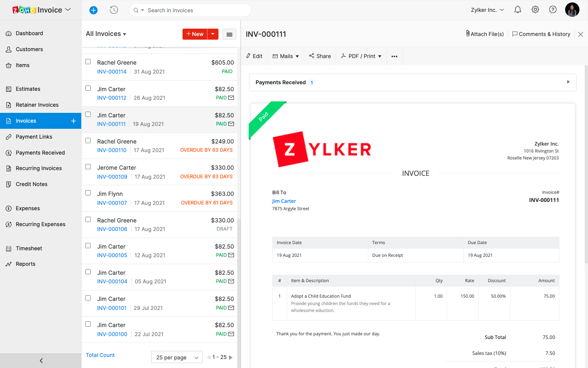Open the list view hamburger menu
588x368 pixels.
229,34
